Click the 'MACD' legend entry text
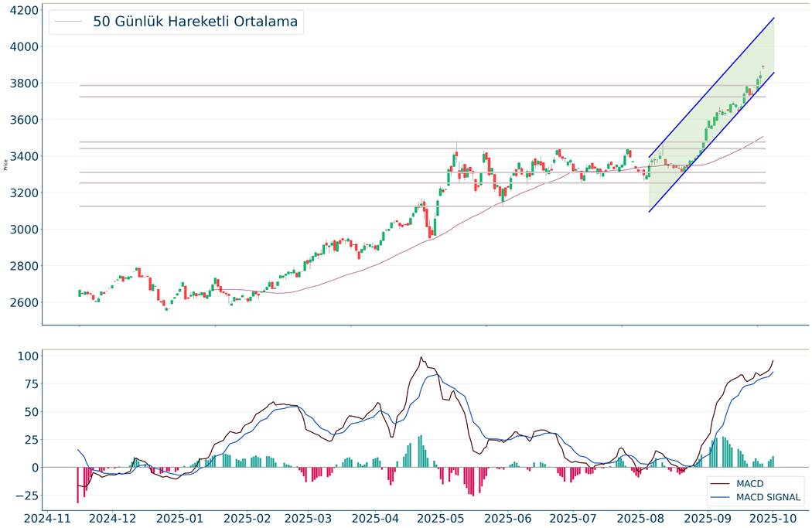The width and height of the screenshot is (812, 528). point(750,483)
